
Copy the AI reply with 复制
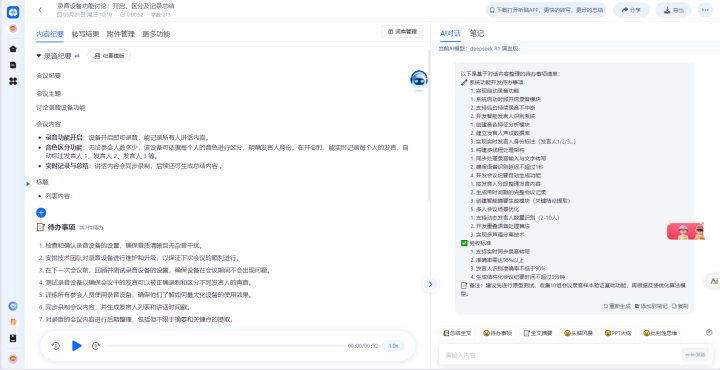pyautogui.click(x=680, y=306)
